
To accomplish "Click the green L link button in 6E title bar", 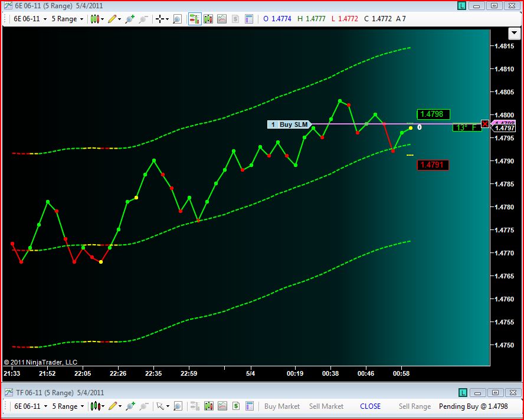I will [x=462, y=6].
